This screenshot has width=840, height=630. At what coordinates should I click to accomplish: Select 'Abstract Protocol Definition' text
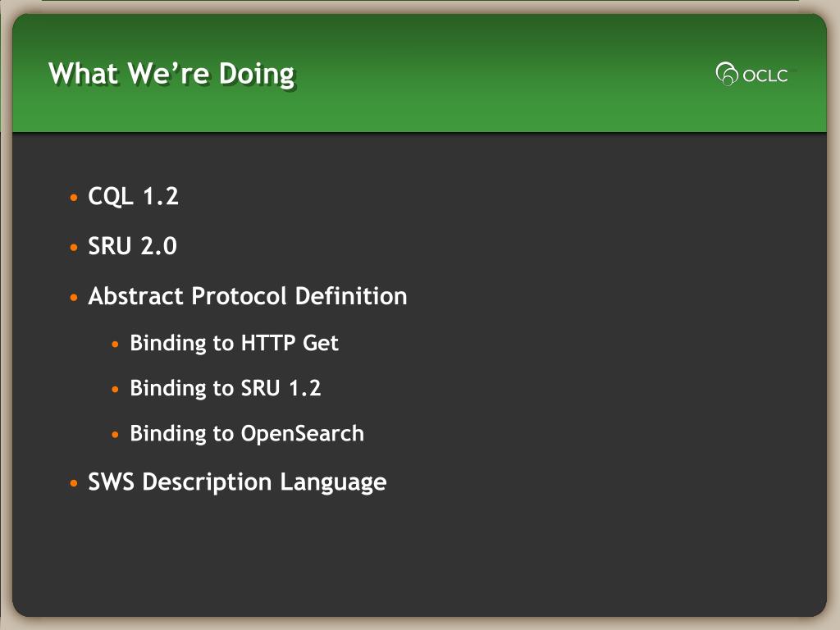click(x=248, y=295)
